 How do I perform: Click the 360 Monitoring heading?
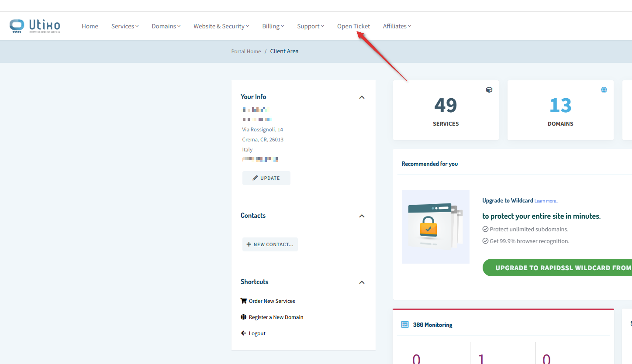click(x=433, y=325)
